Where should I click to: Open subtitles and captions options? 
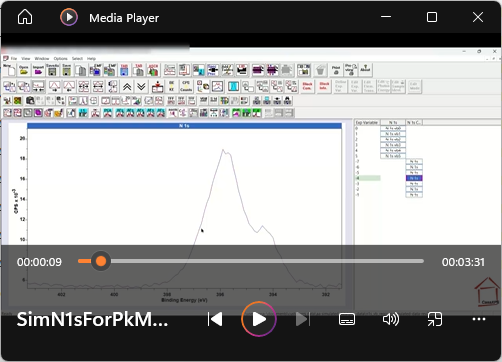[347, 319]
